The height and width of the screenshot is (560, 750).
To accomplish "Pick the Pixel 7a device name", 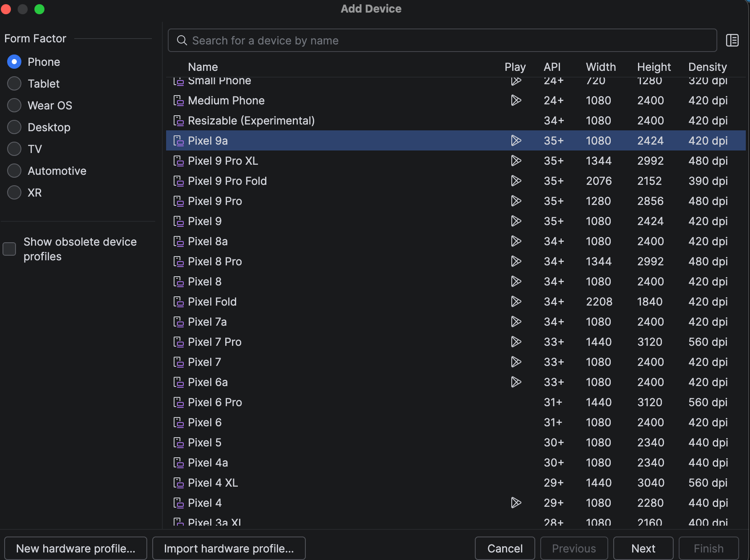I will pos(207,322).
